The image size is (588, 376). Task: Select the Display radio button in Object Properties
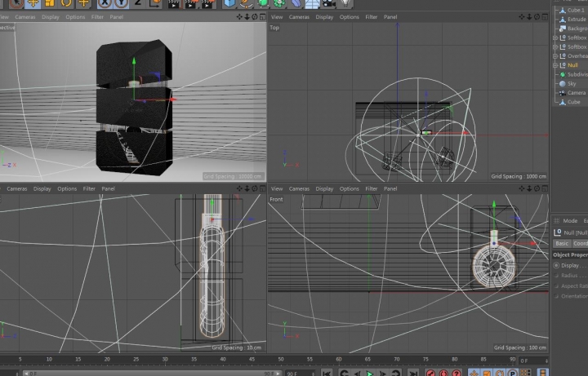[x=557, y=265]
